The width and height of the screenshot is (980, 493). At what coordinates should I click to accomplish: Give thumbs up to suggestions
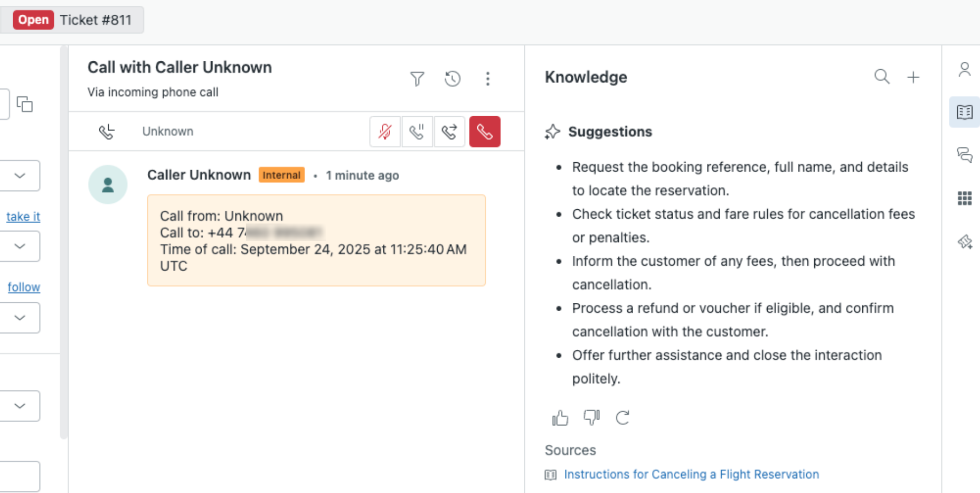pos(560,418)
